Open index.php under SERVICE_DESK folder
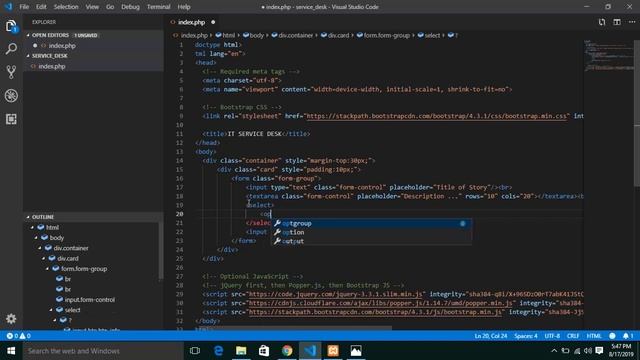640x360 pixels. tap(93, 66)
